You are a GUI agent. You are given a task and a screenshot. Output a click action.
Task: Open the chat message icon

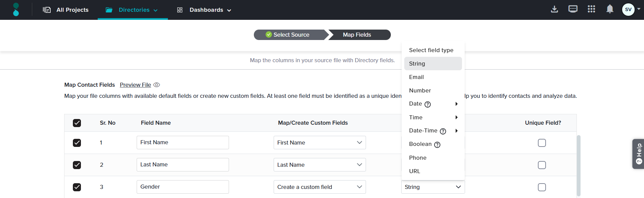point(573,9)
